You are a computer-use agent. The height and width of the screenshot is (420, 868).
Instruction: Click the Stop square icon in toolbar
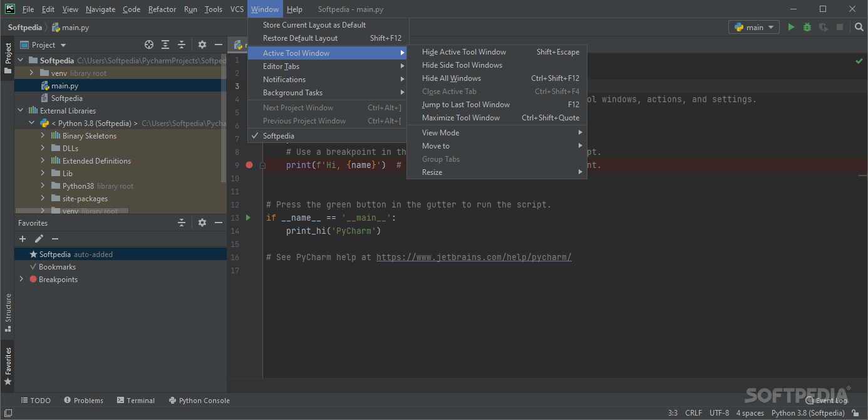point(840,27)
